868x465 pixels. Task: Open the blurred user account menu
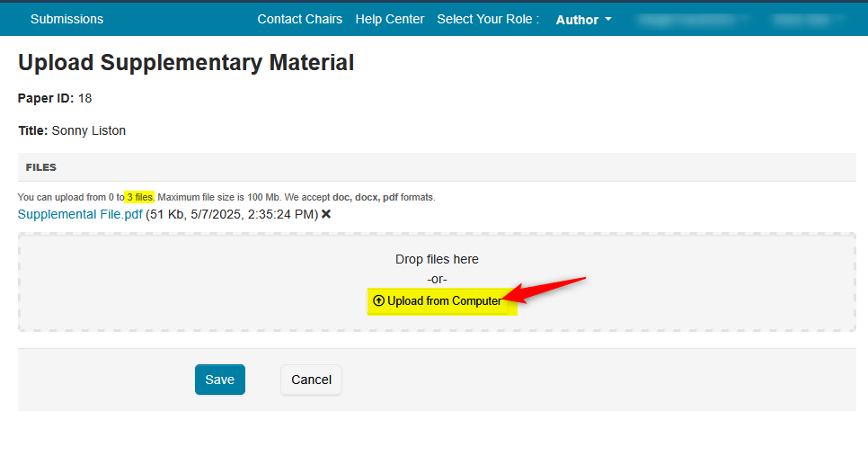tap(691, 19)
